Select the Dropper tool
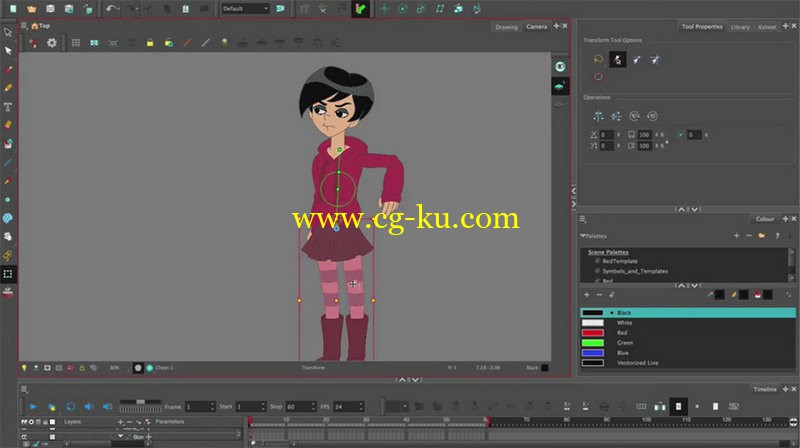 8,181
